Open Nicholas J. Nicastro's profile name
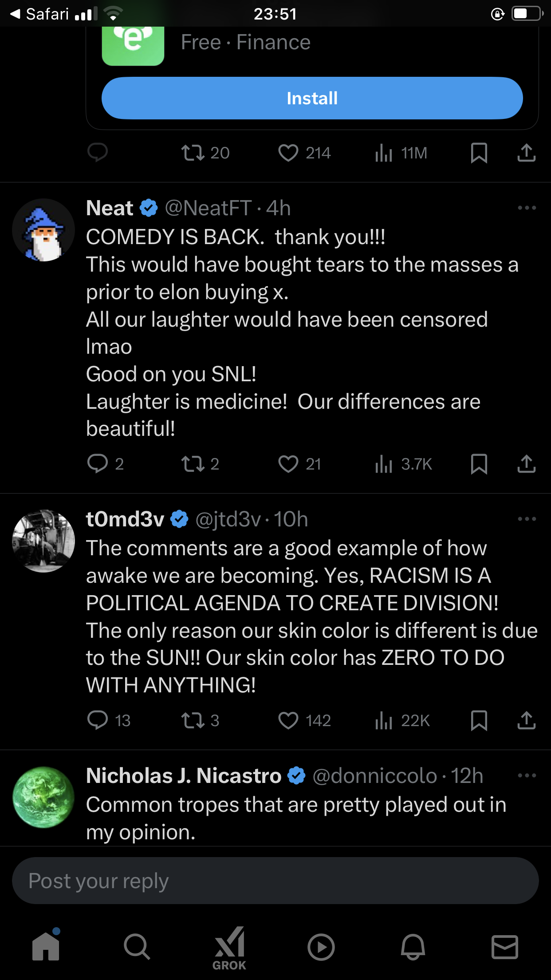The image size is (551, 980). click(x=184, y=776)
